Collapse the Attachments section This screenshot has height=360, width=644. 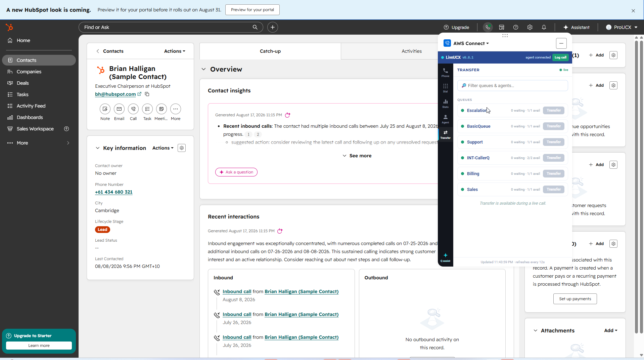536,330
